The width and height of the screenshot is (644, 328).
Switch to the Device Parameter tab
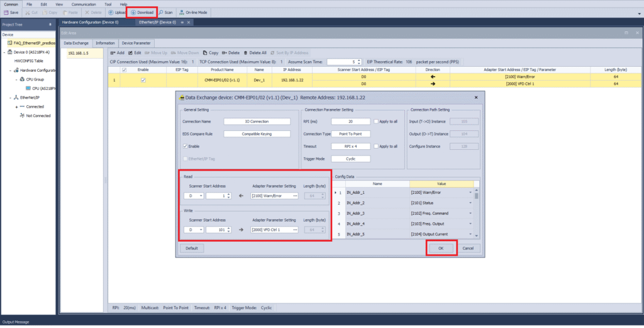point(136,43)
